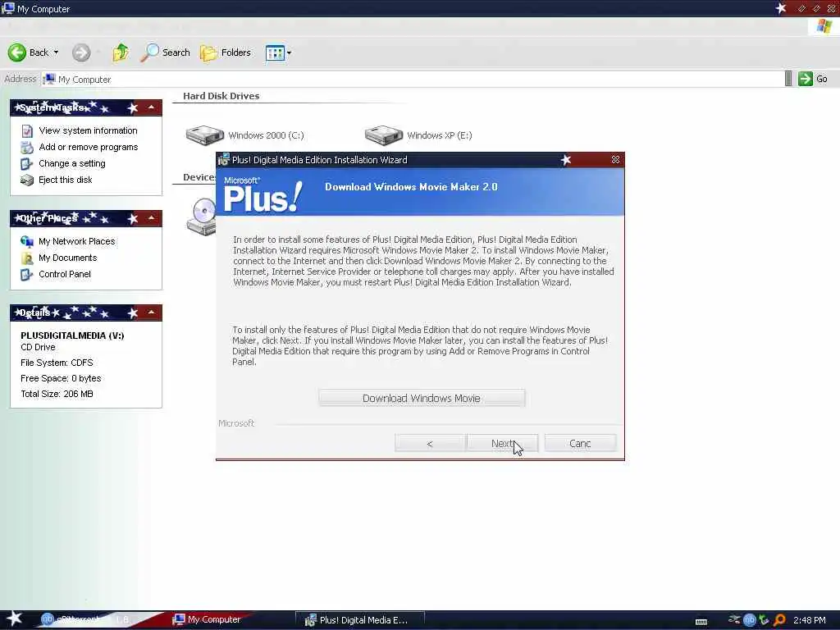
Task: Go up one folder level
Action: pos(121,52)
